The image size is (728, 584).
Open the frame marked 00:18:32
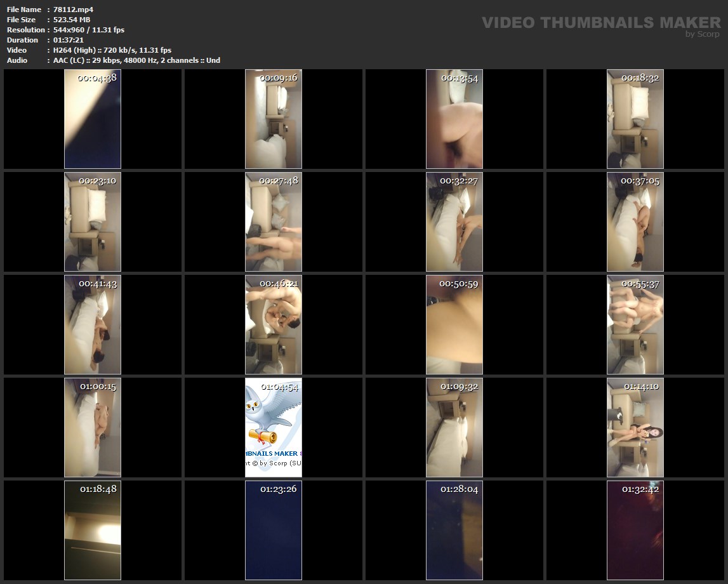click(x=635, y=119)
